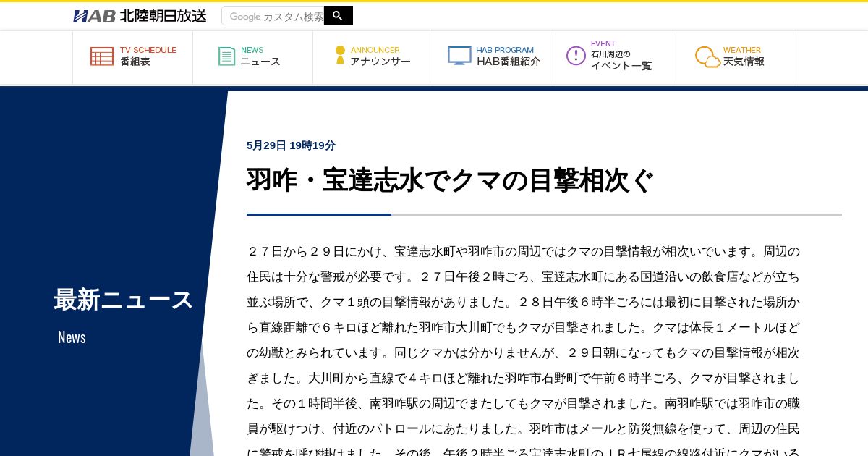This screenshot has width=868, height=456.
Task: Click the yellow announcer person icon
Action: click(x=340, y=55)
